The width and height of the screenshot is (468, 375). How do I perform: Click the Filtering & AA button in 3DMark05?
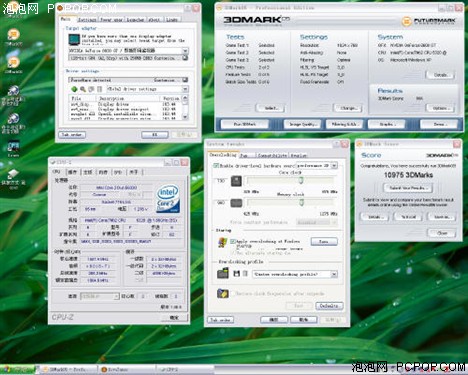tap(344, 124)
